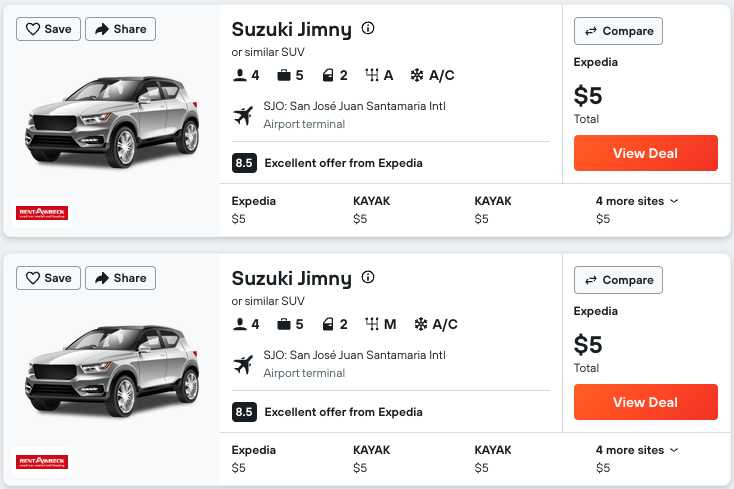Click 8.5 rating badge on manual Jimny card
Image resolution: width=734 pixels, height=489 pixels.
[x=244, y=412]
